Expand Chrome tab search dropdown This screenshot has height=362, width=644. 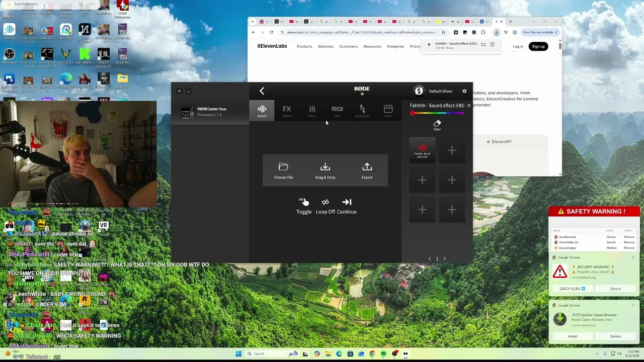(253, 22)
